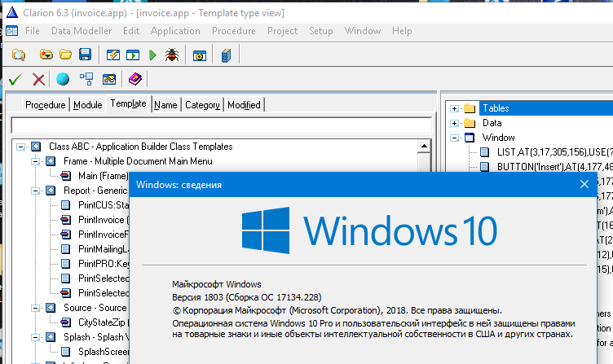This screenshot has height=364, width=613.
Task: Click the ladybug Debug toolbar icon
Action: point(172,55)
